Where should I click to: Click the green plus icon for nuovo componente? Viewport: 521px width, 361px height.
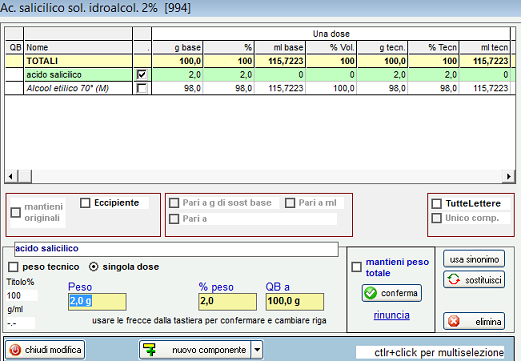(150, 350)
